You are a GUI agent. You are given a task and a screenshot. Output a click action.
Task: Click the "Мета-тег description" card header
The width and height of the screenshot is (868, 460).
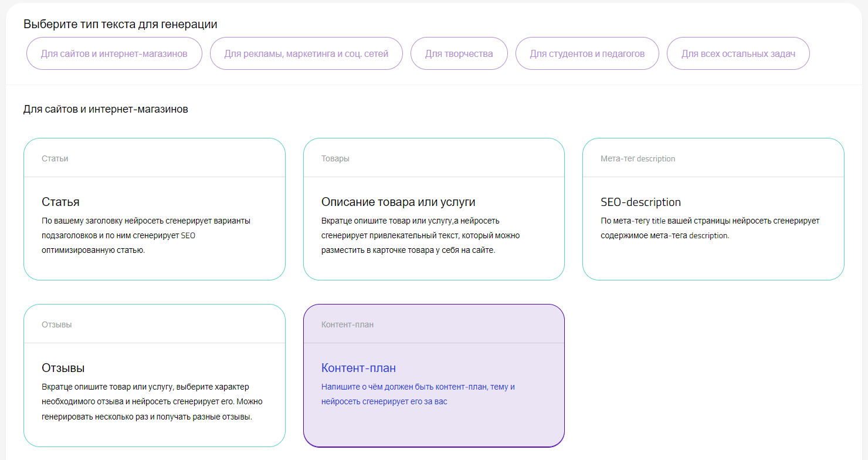click(638, 158)
